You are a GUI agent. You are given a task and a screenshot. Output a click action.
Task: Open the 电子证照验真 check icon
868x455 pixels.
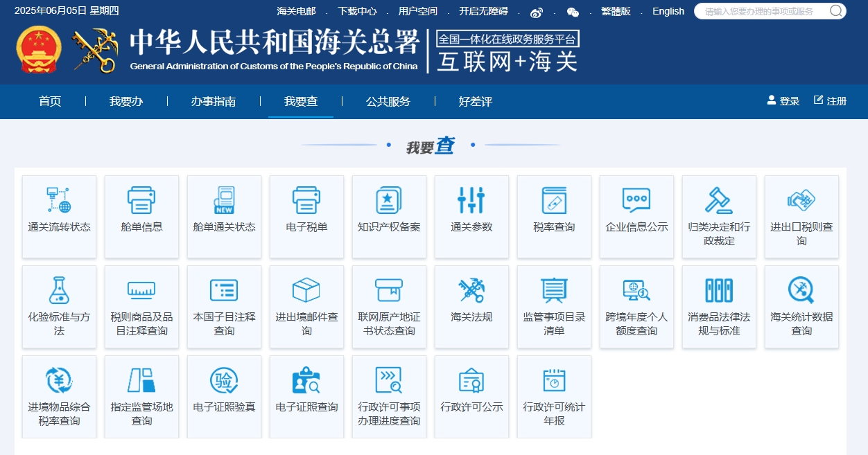[224, 380]
